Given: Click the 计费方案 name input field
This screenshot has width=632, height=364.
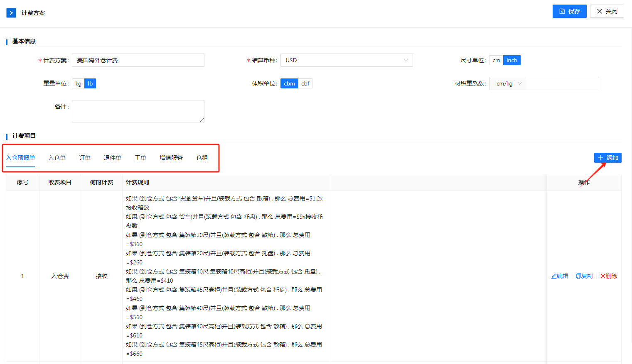Looking at the screenshot, I should pyautogui.click(x=138, y=60).
